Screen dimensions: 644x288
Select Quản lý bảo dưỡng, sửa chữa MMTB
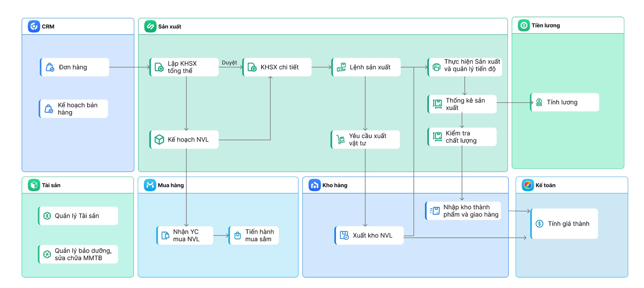pyautogui.click(x=78, y=254)
